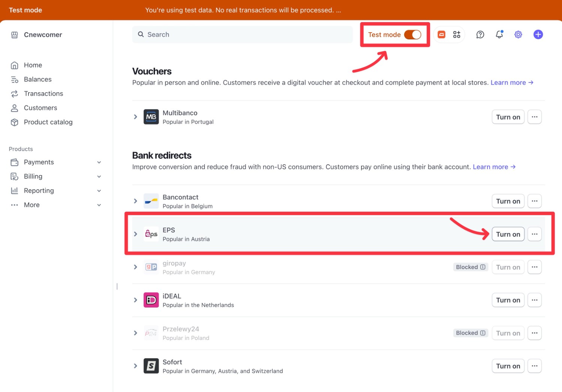This screenshot has width=562, height=392.
Task: Click the More ellipsis icon in sidebar
Action: 15,205
